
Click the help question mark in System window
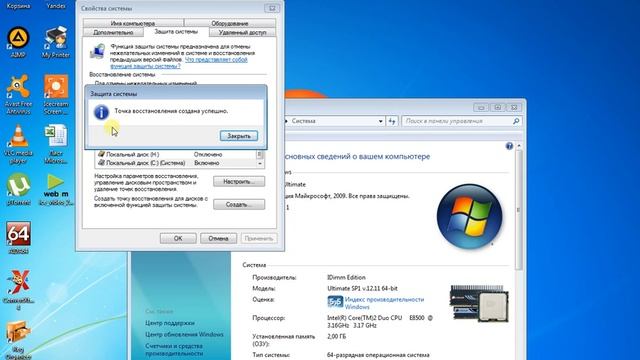click(x=509, y=146)
